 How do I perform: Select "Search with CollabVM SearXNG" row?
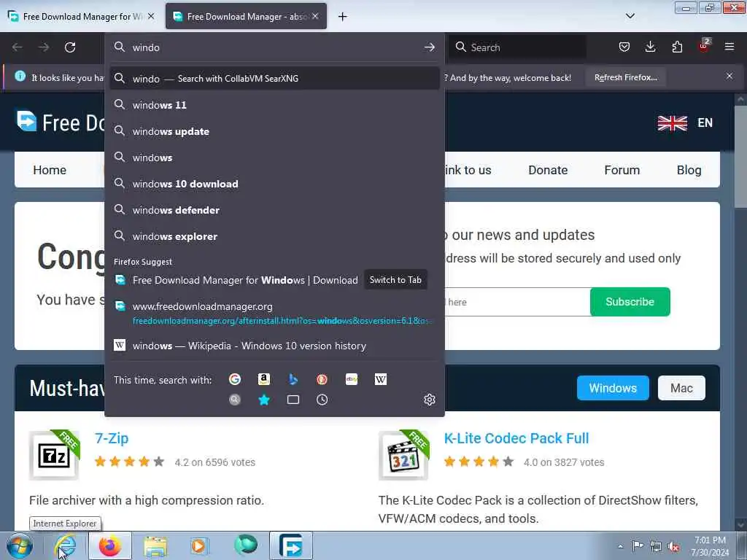click(x=274, y=79)
